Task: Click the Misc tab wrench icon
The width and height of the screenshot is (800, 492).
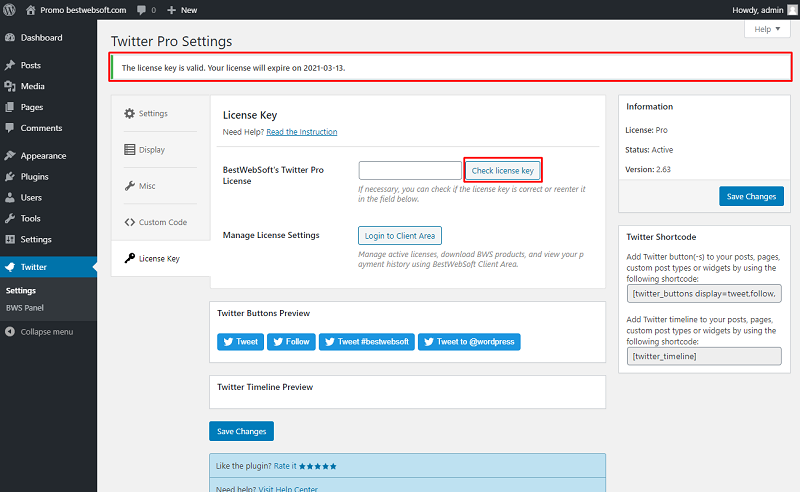Action: [x=130, y=186]
